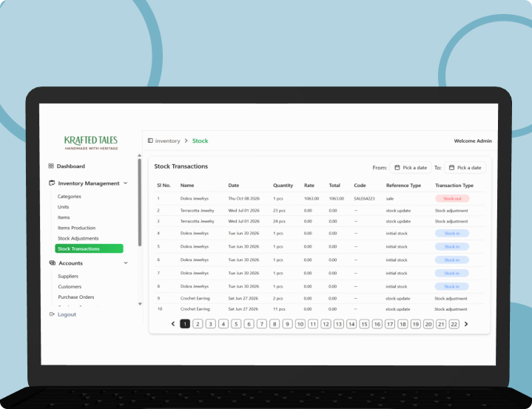Open the To date picker
The image size is (532, 409).
465,167
